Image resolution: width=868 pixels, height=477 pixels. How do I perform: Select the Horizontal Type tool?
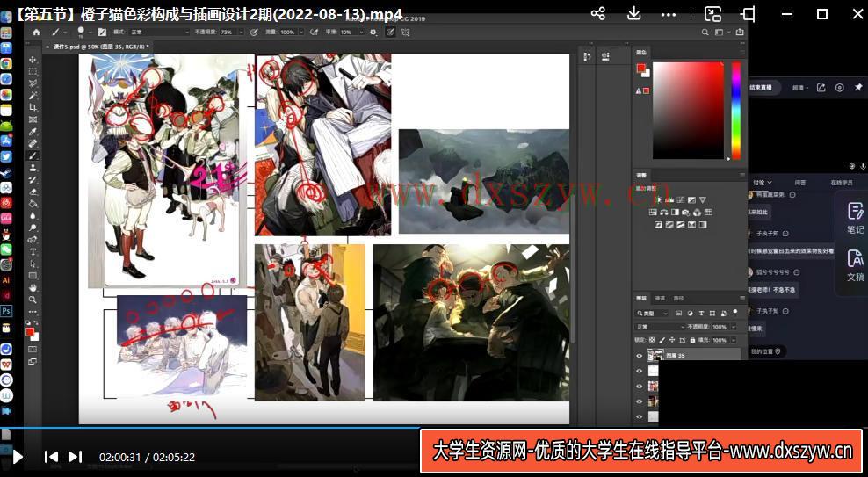pos(33,251)
